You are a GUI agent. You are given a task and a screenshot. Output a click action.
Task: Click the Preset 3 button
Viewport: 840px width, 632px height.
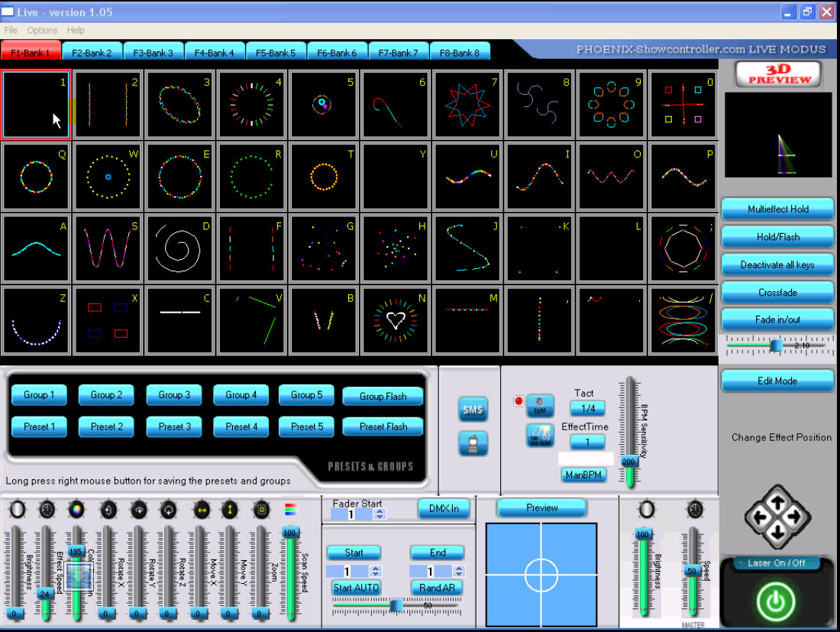(174, 426)
